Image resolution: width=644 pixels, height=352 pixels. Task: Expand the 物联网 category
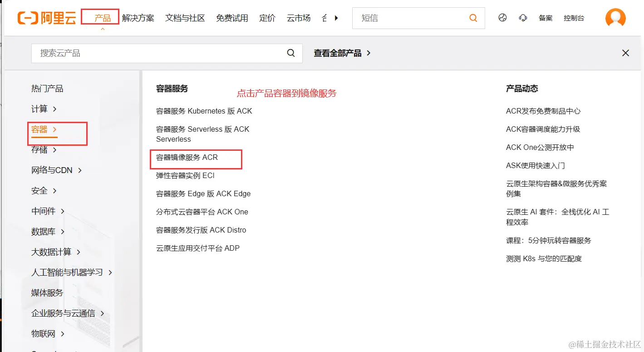[x=48, y=334]
